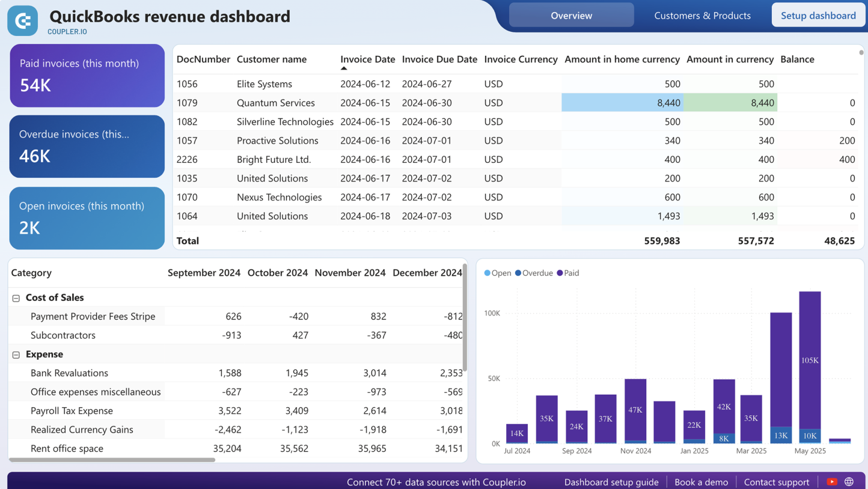Viewport: 868px width, 489px height.
Task: Toggle the Open series in the chart legend
Action: [498, 273]
